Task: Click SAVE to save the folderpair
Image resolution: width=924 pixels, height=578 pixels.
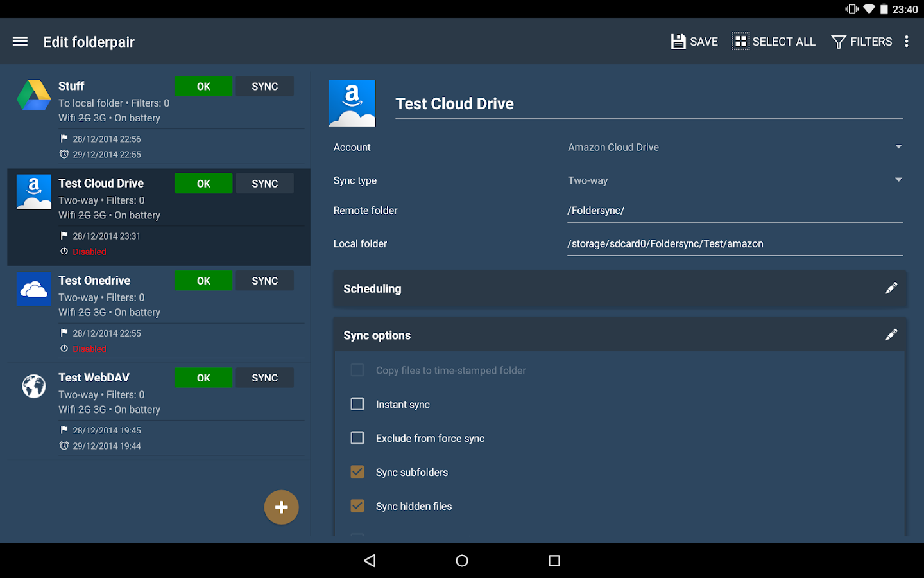Action: [694, 41]
